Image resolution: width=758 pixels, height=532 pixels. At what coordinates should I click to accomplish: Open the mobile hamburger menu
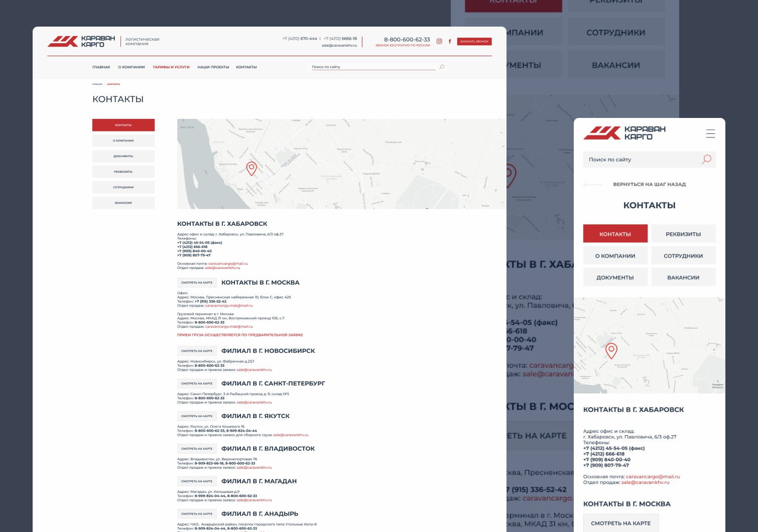(710, 134)
